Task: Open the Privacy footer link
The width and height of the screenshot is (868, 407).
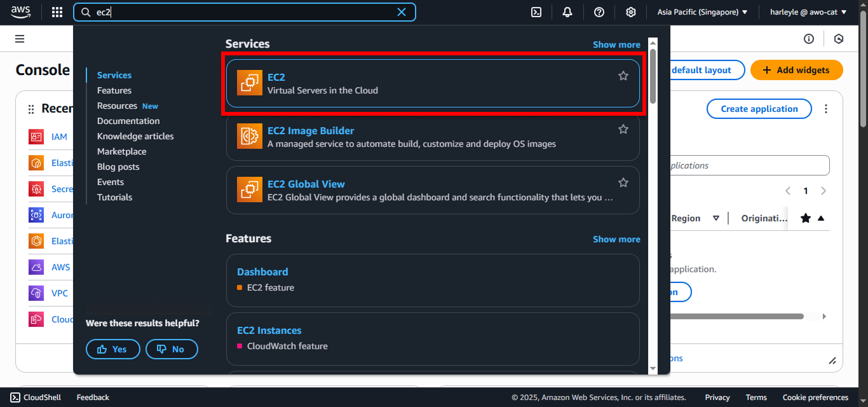Action: [717, 397]
